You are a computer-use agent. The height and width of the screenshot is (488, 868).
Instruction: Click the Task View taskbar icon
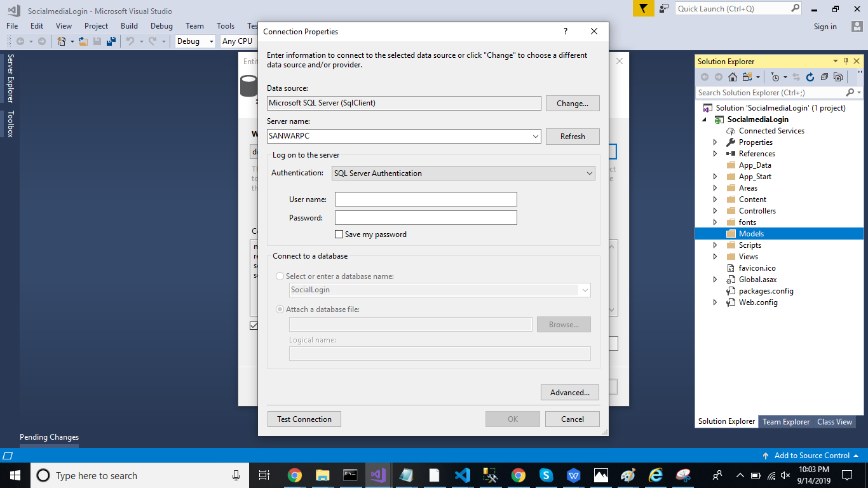click(x=264, y=475)
